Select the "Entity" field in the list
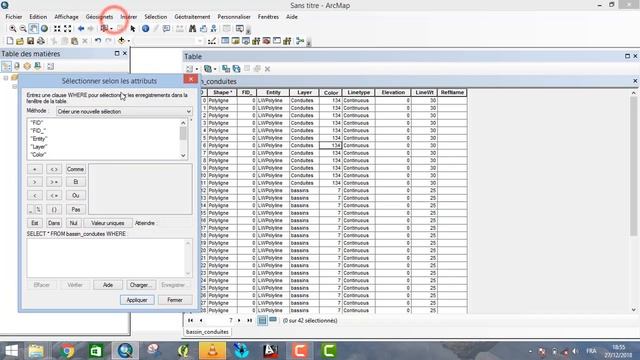 coord(39,139)
